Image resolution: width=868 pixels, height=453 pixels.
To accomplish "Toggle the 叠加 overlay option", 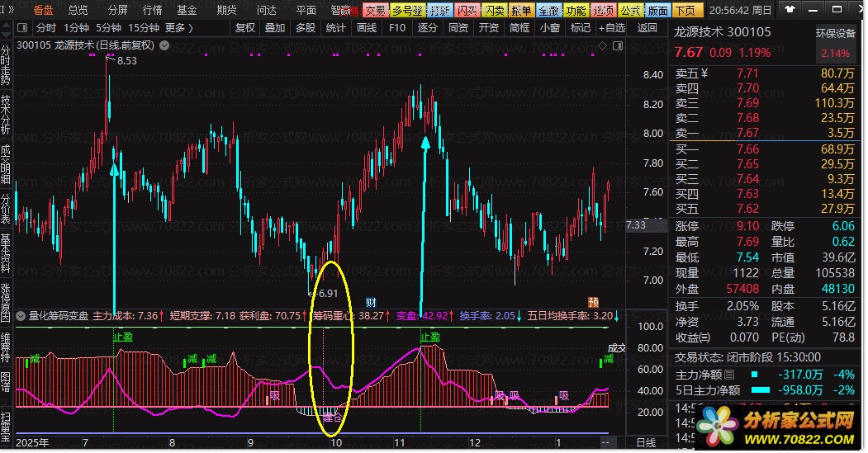I will tap(274, 27).
